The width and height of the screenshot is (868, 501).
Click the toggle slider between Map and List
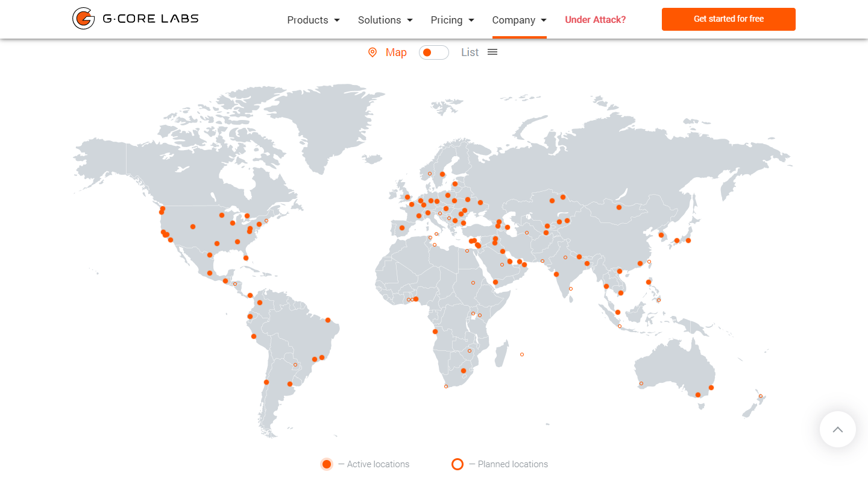[433, 52]
